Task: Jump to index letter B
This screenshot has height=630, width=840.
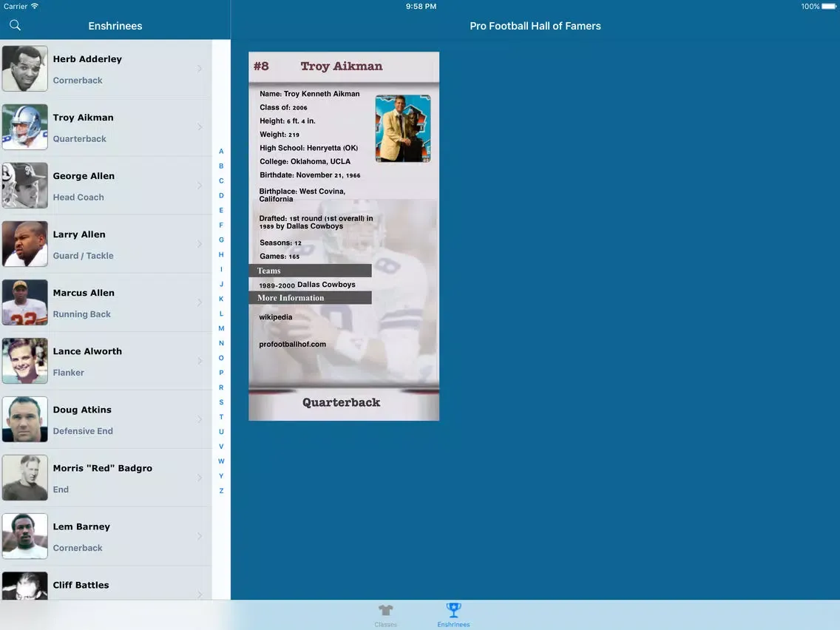Action: tap(221, 166)
